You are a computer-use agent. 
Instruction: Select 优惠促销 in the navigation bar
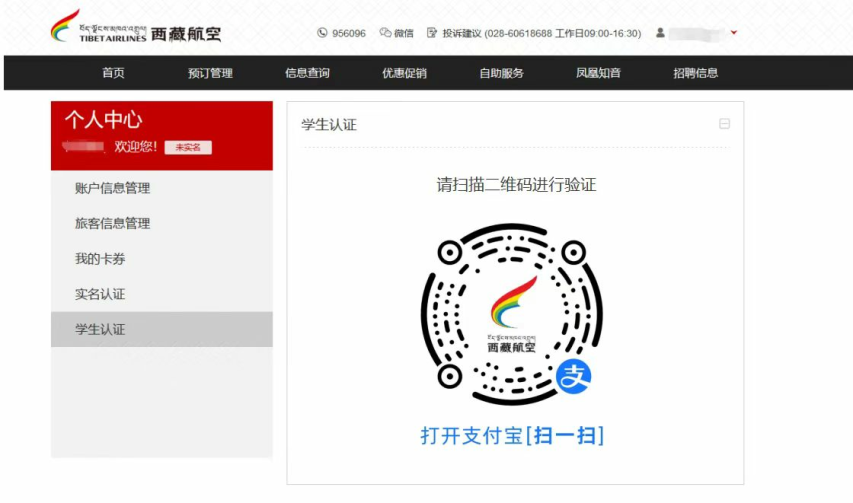click(404, 73)
